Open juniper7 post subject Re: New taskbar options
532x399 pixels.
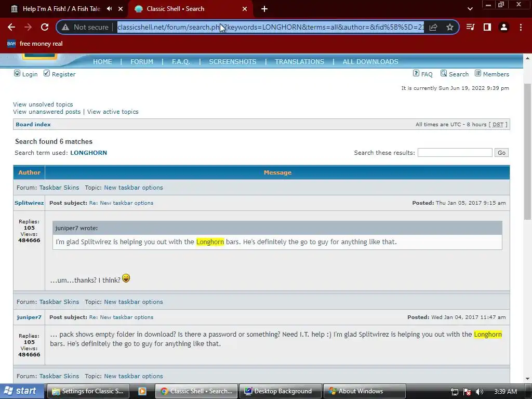point(121,317)
